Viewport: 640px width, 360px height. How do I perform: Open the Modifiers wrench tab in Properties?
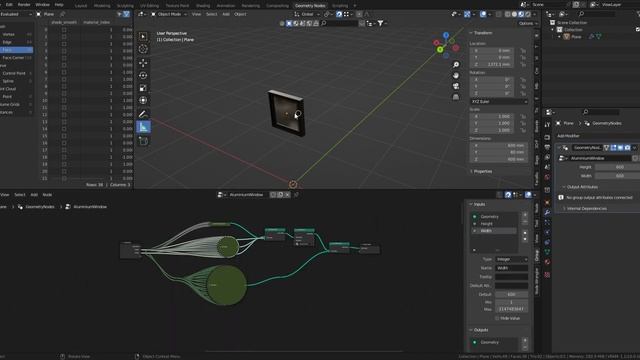tap(547, 212)
